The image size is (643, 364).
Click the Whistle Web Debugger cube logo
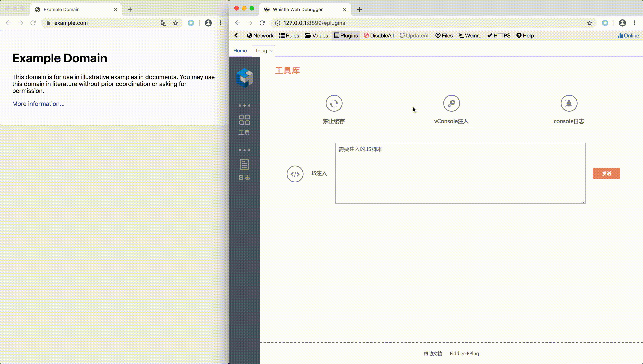coord(244,78)
